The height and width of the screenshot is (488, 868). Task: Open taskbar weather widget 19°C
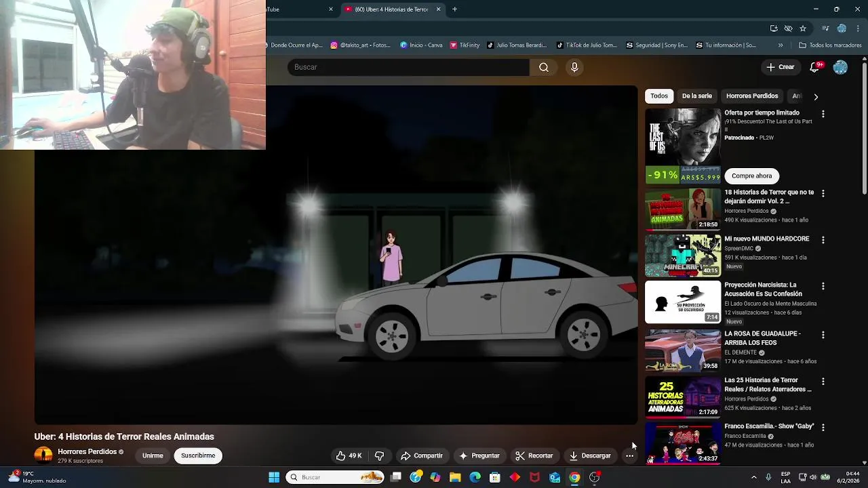tap(37, 477)
